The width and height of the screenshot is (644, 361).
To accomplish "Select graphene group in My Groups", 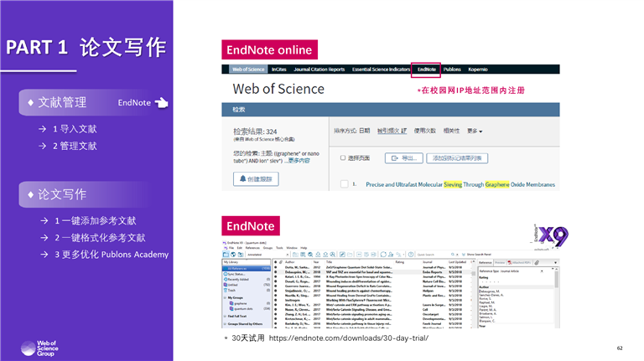I will coord(247,303).
